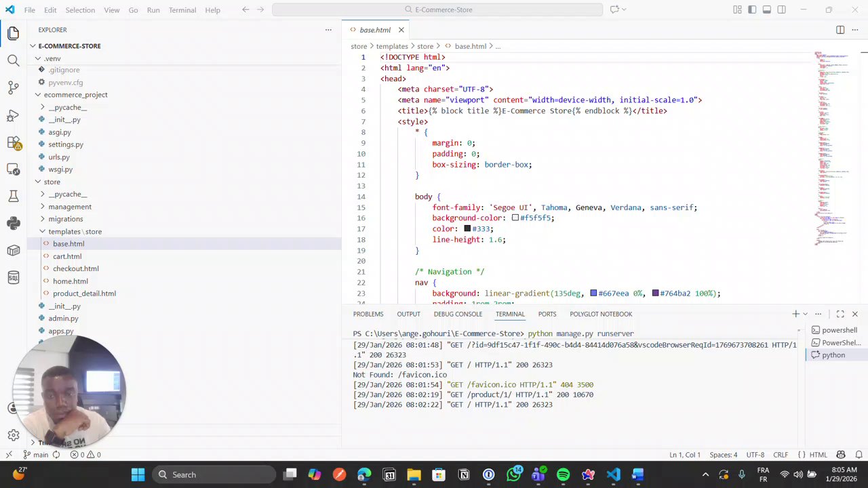Click the errors and warnings count
Viewport: 868px width, 488px height.
85,455
